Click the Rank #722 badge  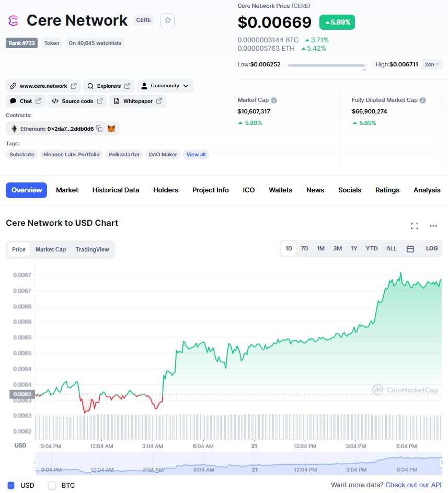point(21,43)
